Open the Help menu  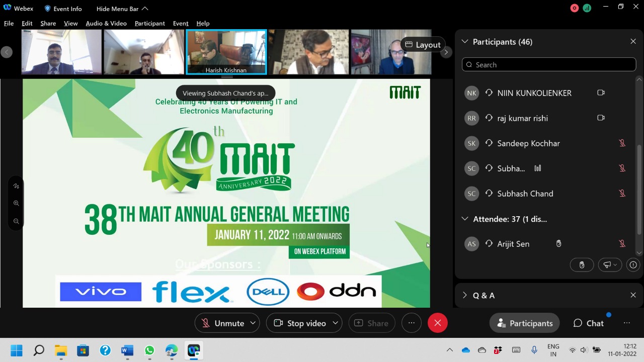pyautogui.click(x=203, y=23)
